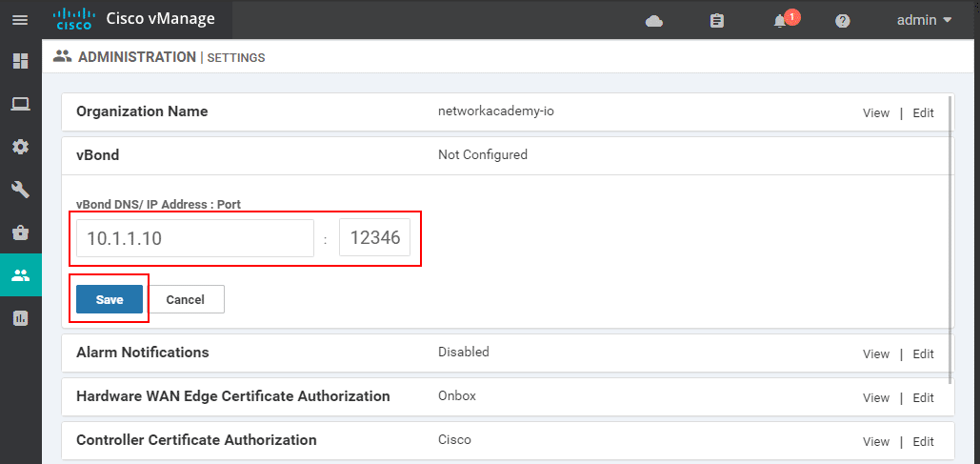
Task: Edit Hardware WAN Edge Certificate Authorization
Action: pyautogui.click(x=923, y=397)
